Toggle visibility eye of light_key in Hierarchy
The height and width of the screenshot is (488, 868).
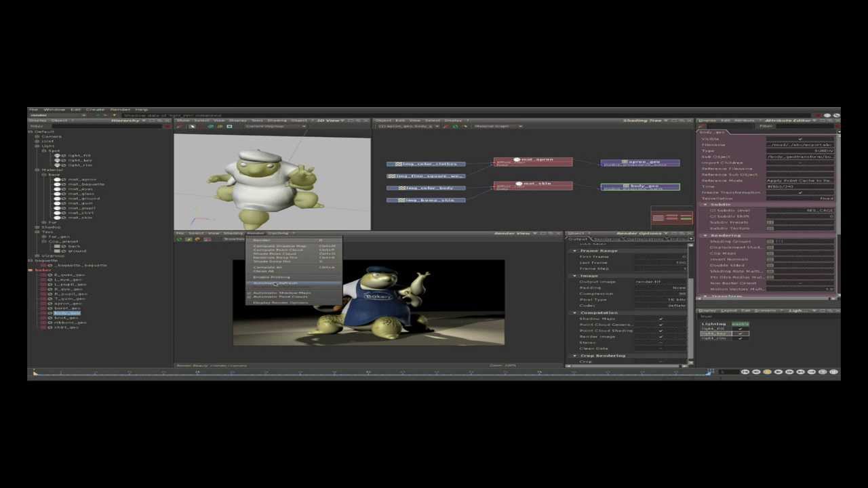(64, 161)
